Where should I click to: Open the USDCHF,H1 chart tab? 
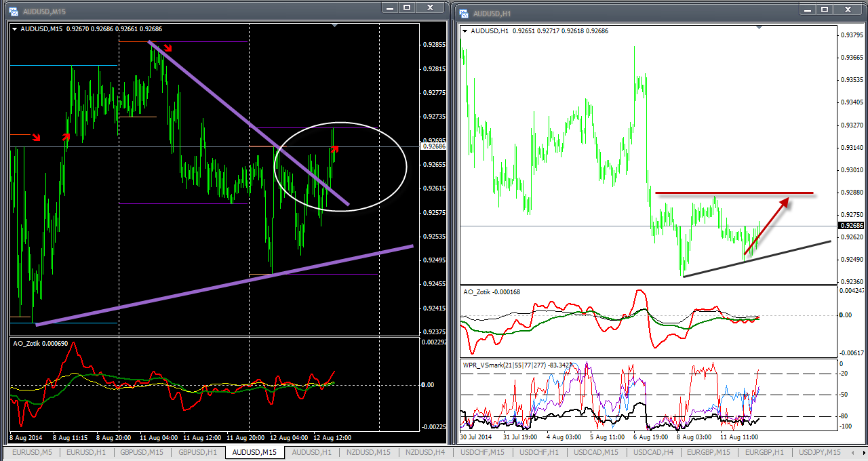coord(539,452)
